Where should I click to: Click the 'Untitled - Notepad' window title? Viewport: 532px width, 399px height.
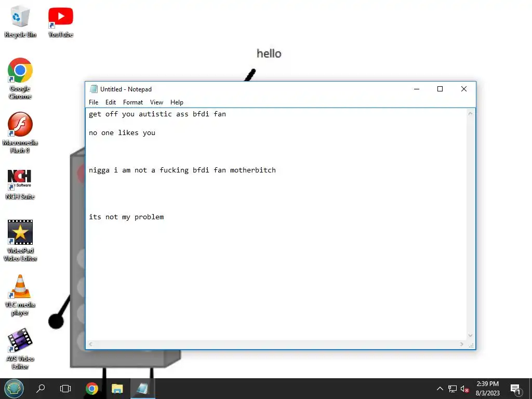coord(126,89)
